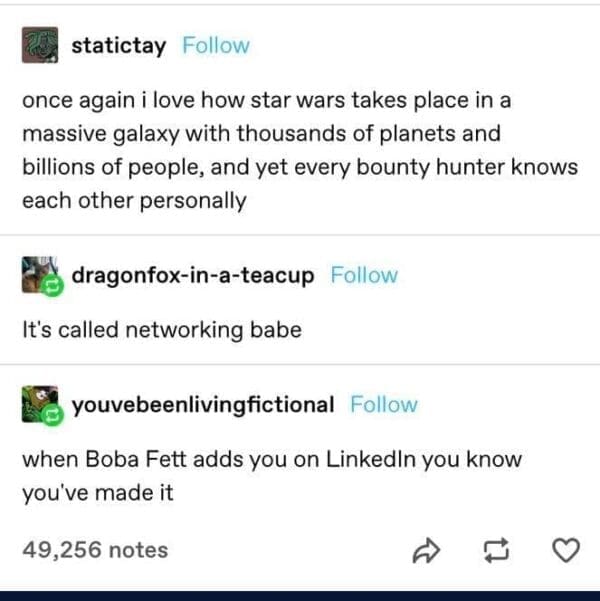Click green reblog badge on youvebeenlivingfictional avatar
The width and height of the screenshot is (600, 601).
[53, 415]
